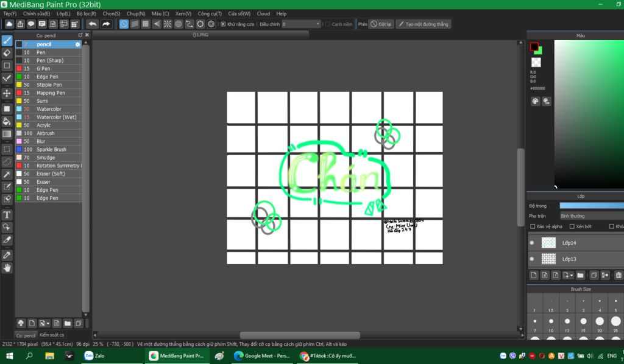Select the Text tool
Screen dimensions: 624x364
click(7, 215)
